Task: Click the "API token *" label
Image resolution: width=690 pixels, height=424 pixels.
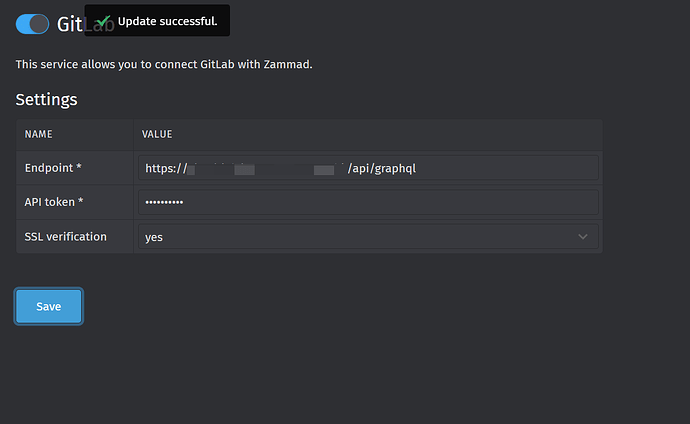Action: (54, 203)
